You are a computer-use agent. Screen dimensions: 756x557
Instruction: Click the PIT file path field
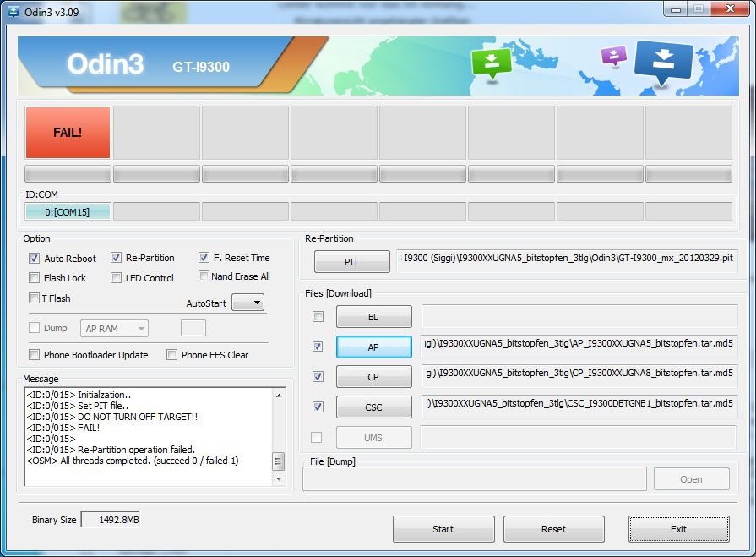[x=567, y=260]
